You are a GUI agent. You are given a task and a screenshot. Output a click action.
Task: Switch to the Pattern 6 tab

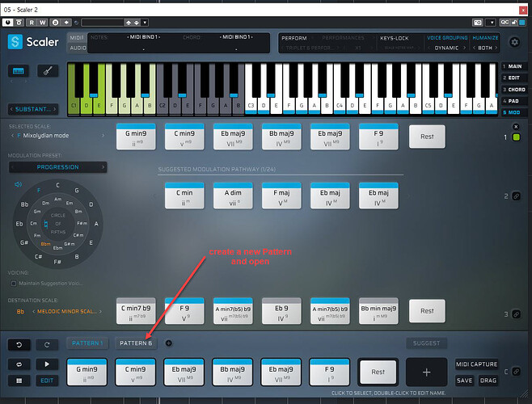[136, 343]
